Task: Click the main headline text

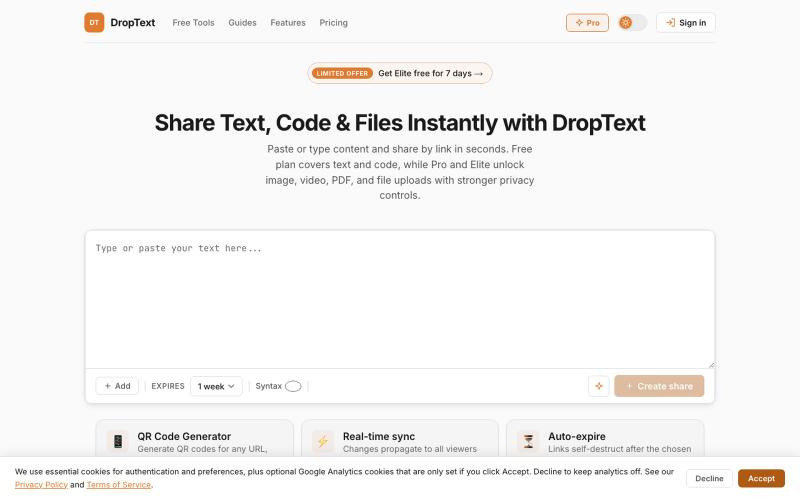Action: point(400,123)
